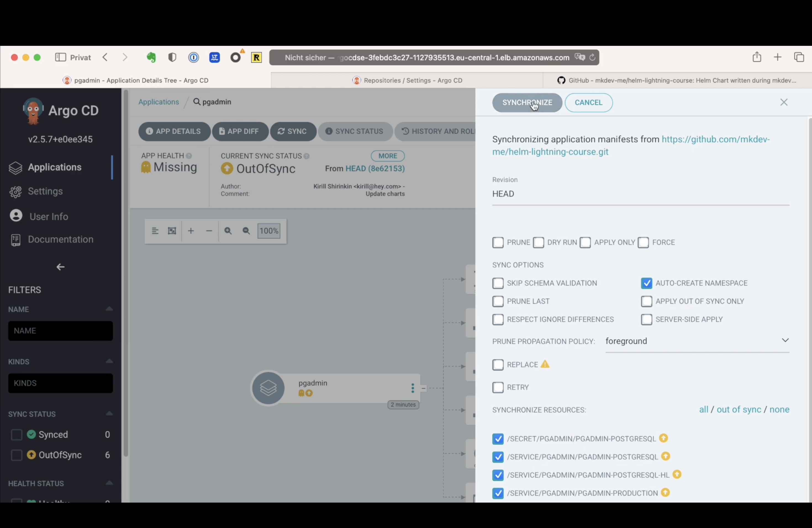
Task: Expand the Applications sidebar section
Action: click(x=54, y=167)
